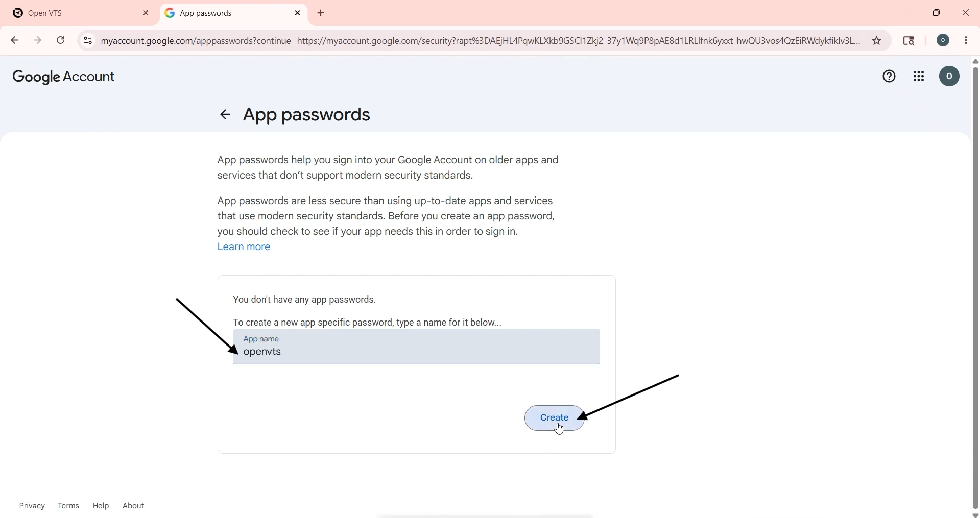Click the back arrow beside App passwords
This screenshot has height=518, width=980.
pyautogui.click(x=225, y=115)
